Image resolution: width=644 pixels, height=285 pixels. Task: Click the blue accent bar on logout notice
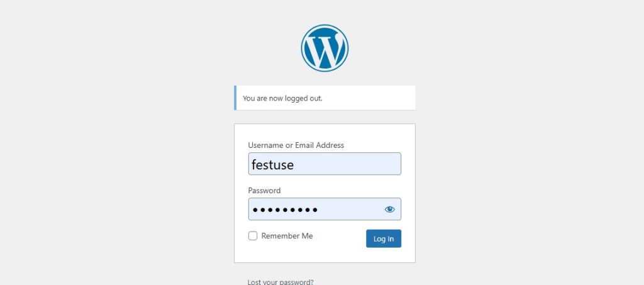coord(235,98)
